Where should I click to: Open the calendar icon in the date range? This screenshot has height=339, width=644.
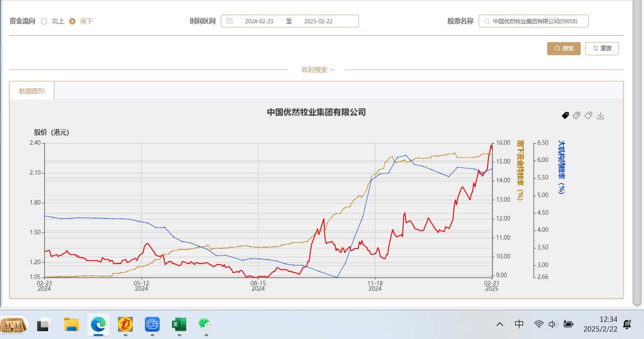[x=230, y=21]
